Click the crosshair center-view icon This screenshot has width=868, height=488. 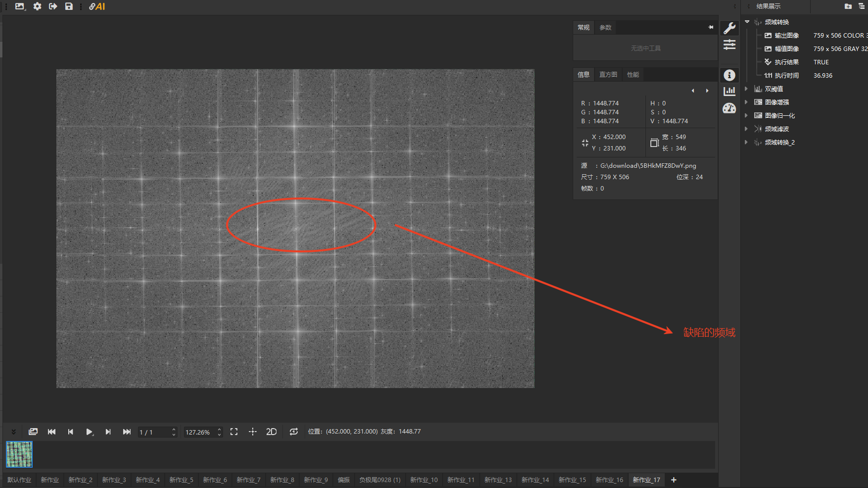tap(253, 432)
